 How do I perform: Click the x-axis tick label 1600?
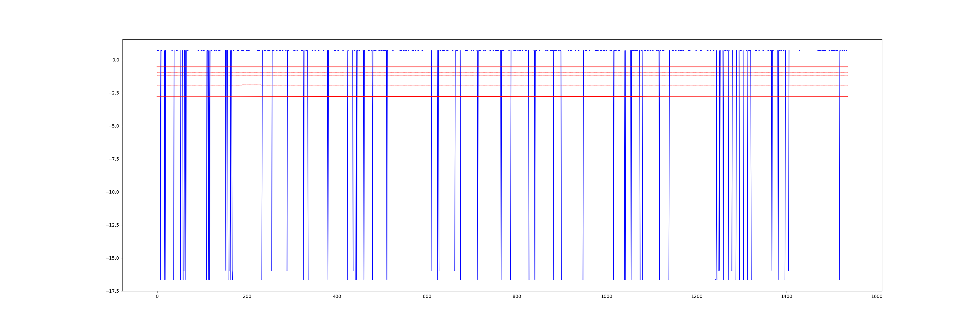click(x=877, y=297)
